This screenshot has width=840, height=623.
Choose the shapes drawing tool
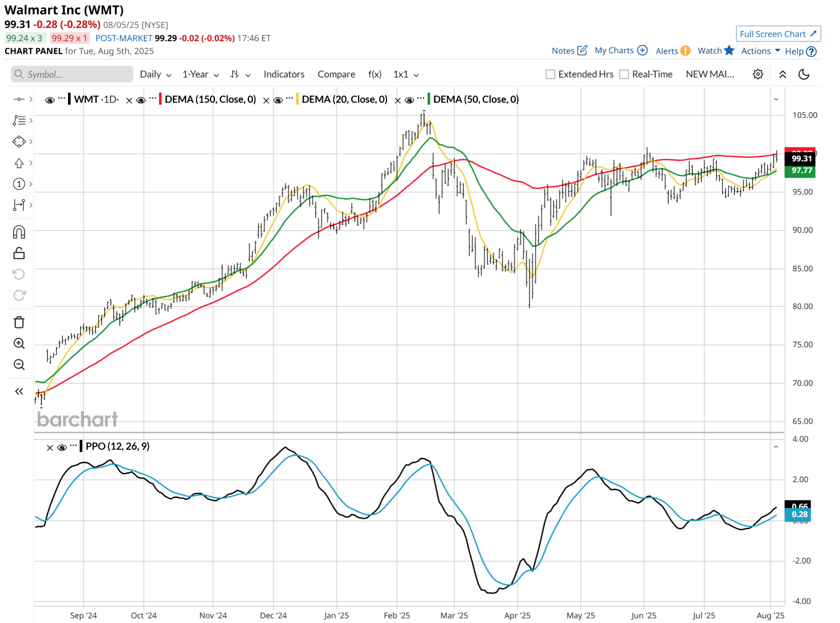[19, 142]
